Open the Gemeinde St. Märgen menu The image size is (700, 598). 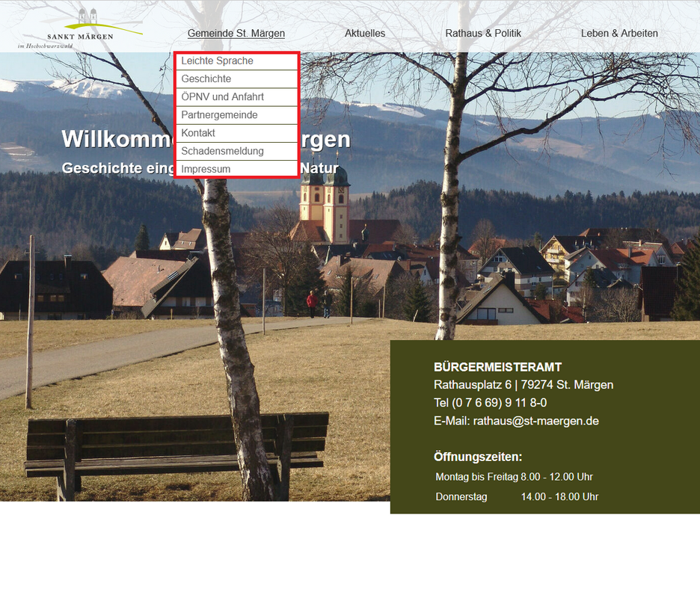point(236,34)
